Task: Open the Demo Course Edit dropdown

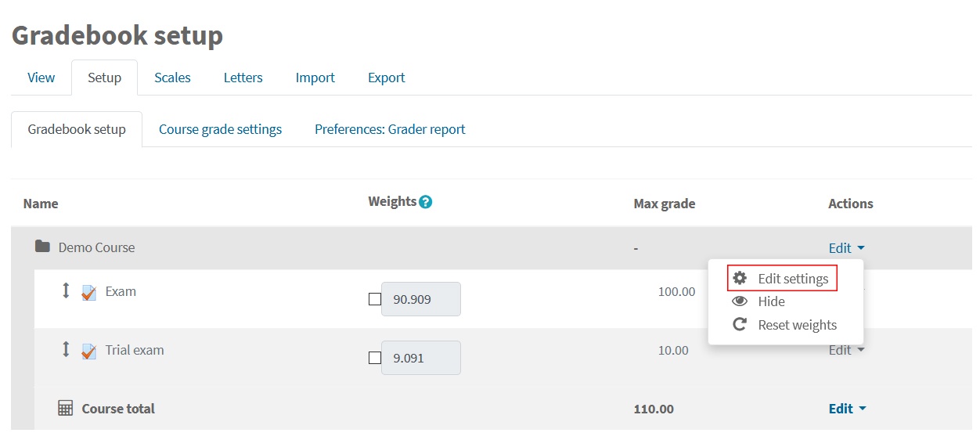Action: point(847,247)
